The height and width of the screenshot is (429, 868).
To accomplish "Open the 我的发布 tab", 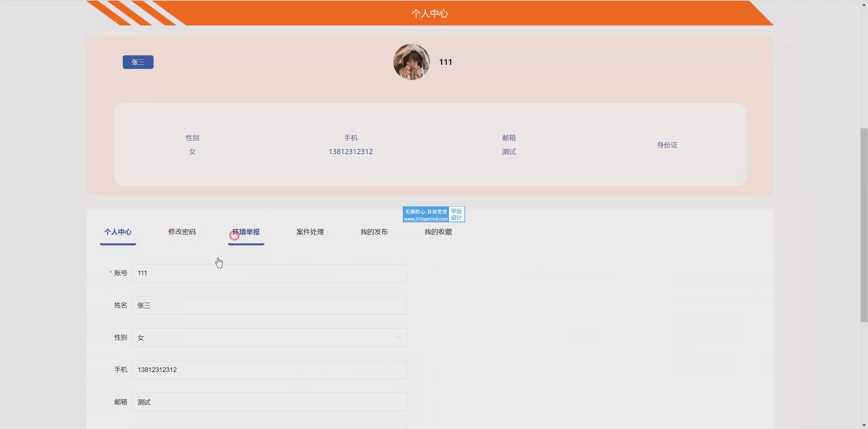I will [x=374, y=232].
